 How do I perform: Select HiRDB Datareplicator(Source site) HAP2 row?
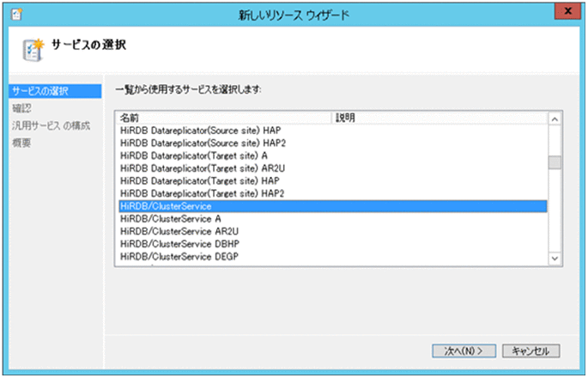333,143
